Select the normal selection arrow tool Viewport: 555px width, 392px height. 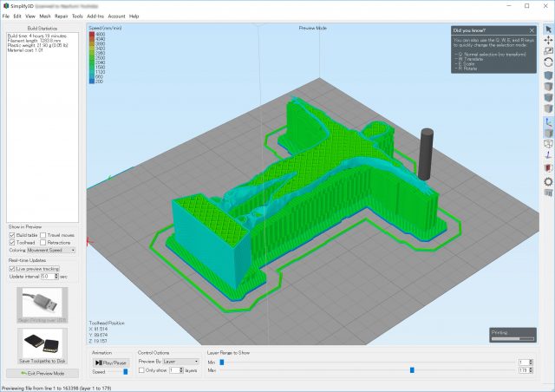[547, 30]
